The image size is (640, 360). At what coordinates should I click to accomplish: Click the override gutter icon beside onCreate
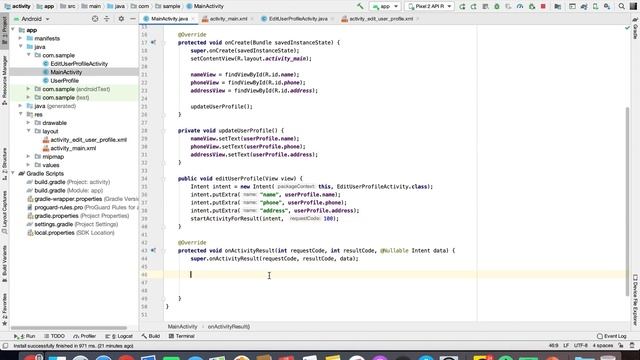153,42
